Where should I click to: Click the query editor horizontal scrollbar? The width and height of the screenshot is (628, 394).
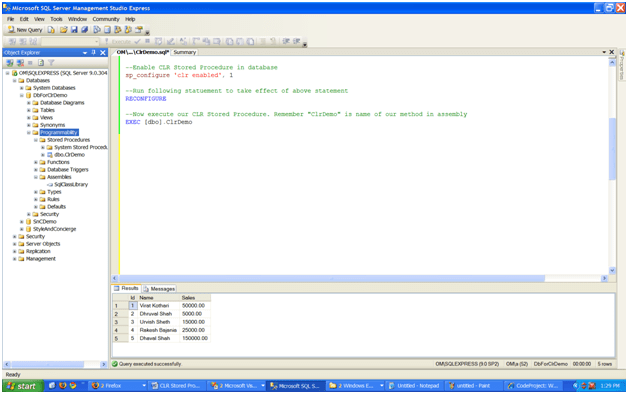332,278
